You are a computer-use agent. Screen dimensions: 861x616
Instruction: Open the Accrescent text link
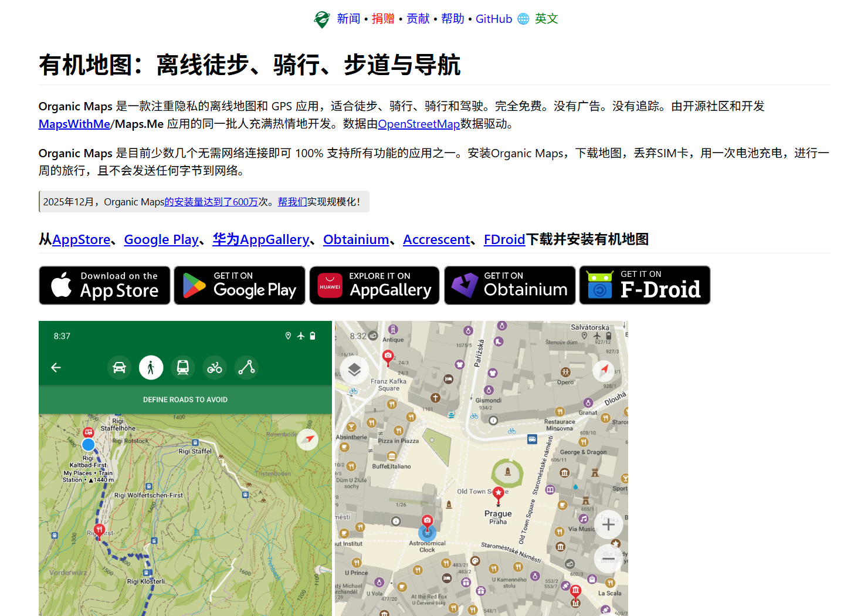436,239
